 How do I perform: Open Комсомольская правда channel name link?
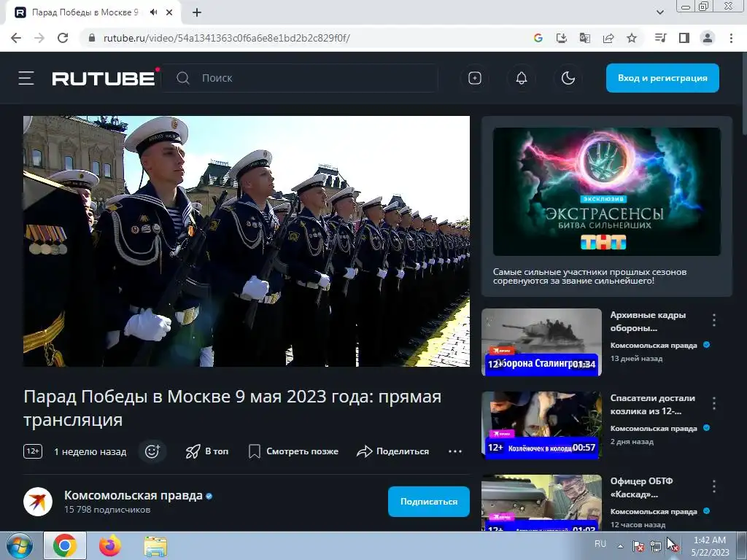tap(133, 496)
